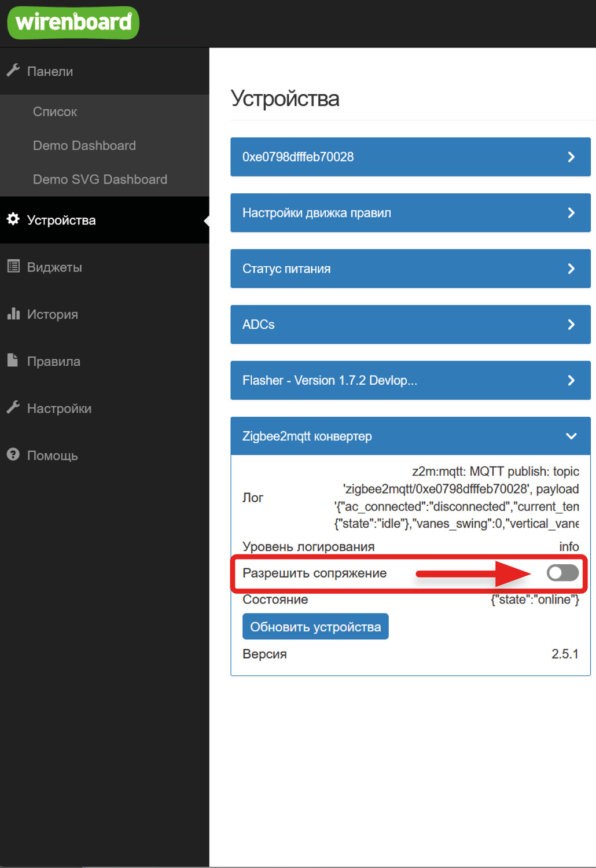
Task: Click the list icon beside Виджеты
Action: [x=13, y=266]
